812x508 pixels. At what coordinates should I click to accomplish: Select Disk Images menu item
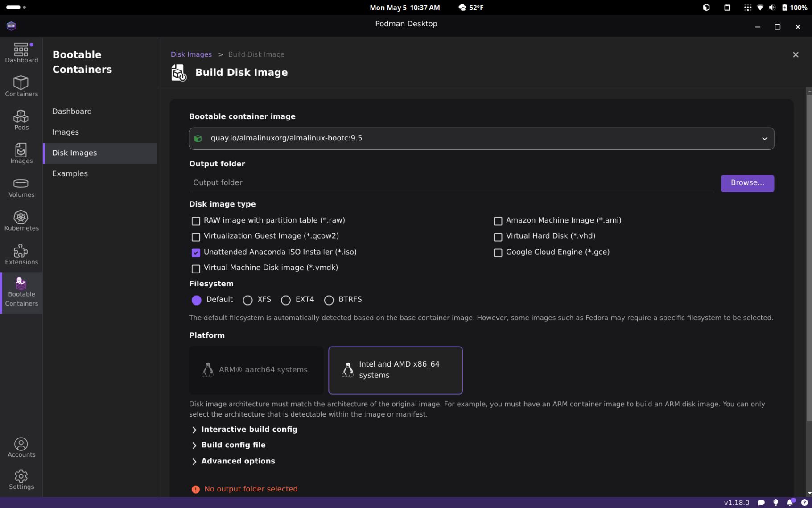[x=100, y=153]
